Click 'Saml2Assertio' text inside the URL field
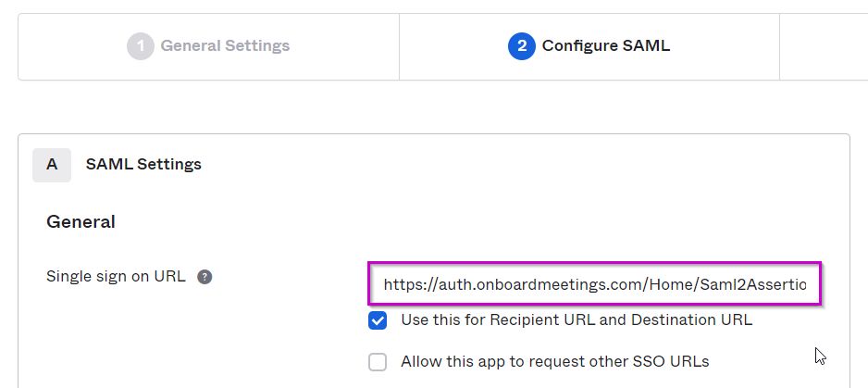 753,285
